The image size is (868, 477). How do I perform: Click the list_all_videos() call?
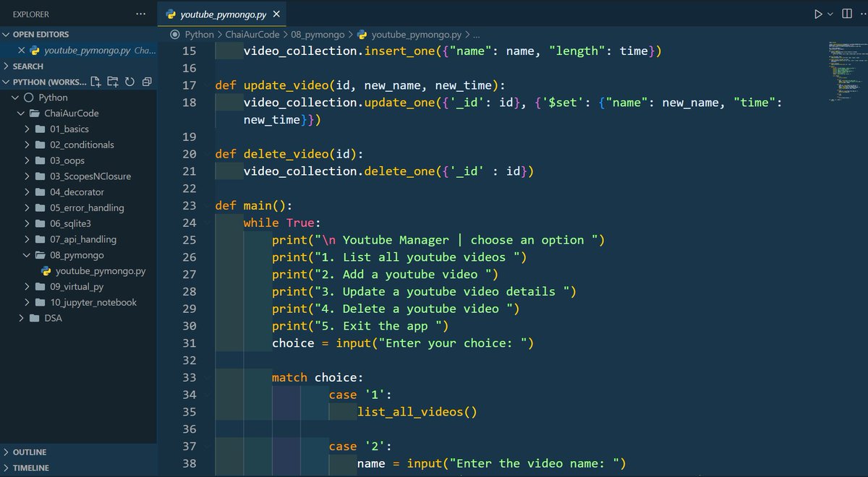tap(417, 412)
